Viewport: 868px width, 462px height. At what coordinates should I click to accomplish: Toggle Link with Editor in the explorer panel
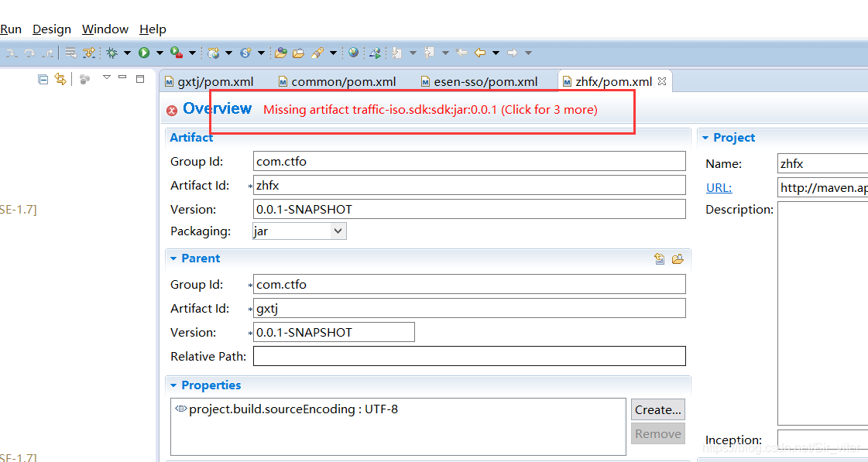(x=60, y=79)
